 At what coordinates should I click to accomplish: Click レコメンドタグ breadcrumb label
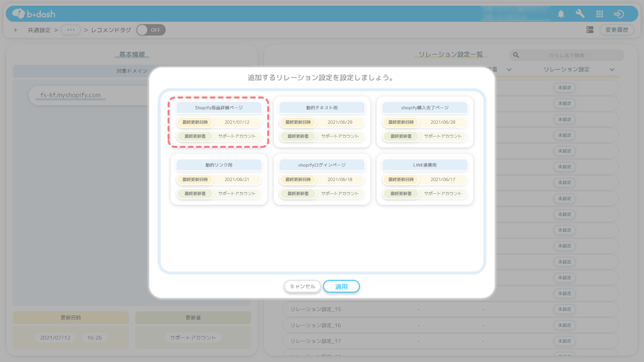(111, 30)
